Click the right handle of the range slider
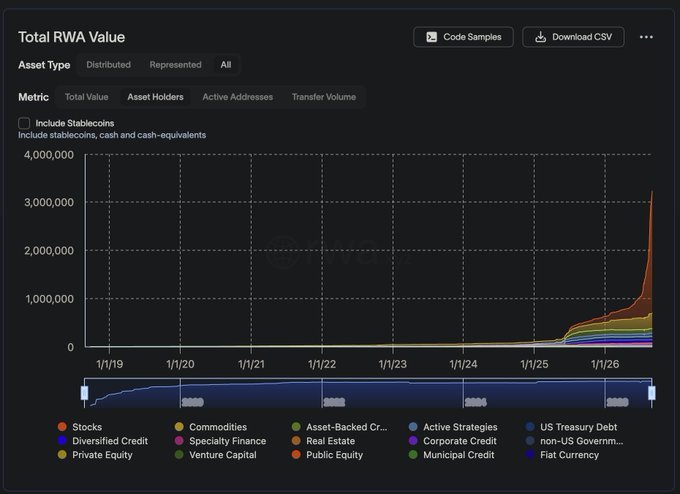This screenshot has width=680, height=494. (x=651, y=393)
